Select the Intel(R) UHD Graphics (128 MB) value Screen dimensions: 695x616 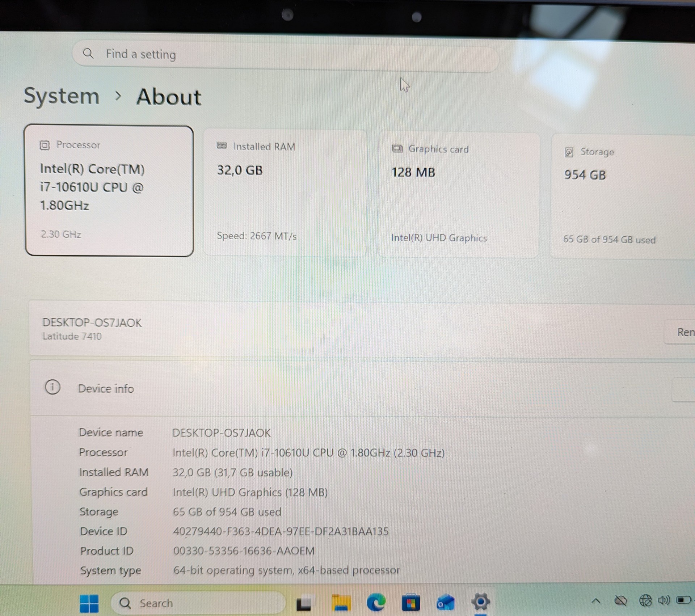coord(250,492)
